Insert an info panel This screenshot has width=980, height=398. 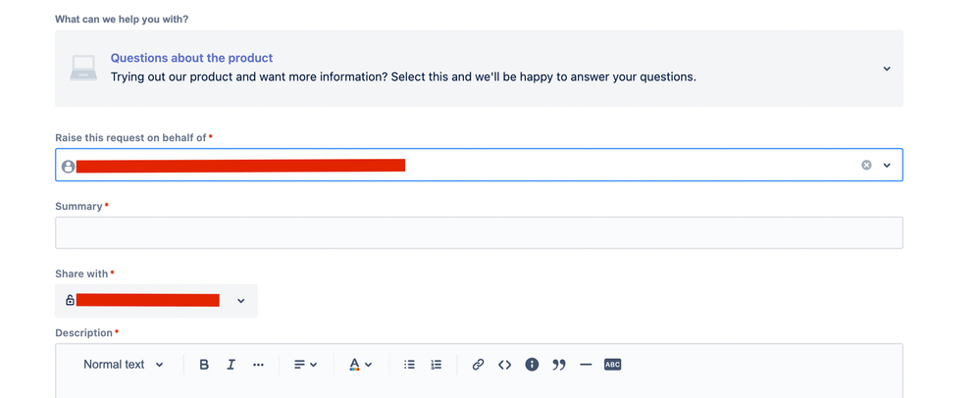(x=532, y=365)
